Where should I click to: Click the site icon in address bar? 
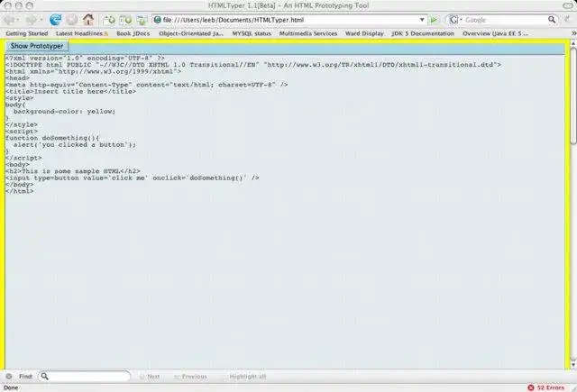157,20
